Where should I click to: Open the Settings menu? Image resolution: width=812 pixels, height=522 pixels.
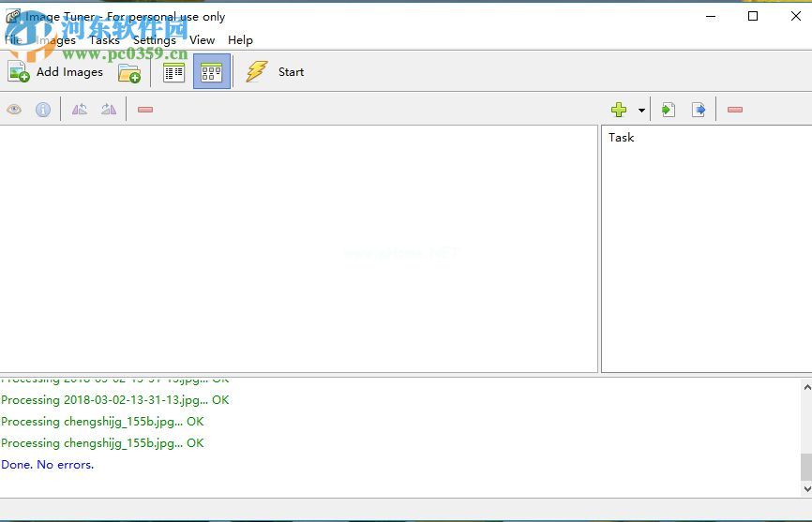pyautogui.click(x=154, y=40)
